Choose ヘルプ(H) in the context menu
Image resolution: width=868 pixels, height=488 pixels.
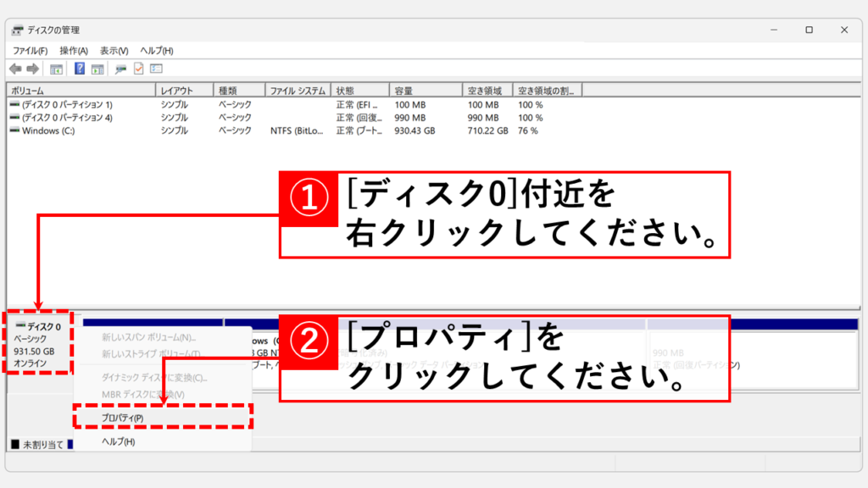point(118,441)
